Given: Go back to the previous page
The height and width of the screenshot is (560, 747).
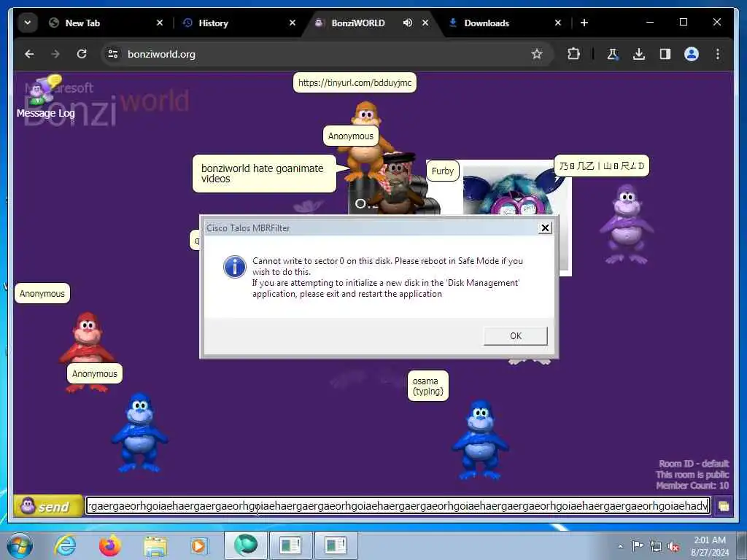Looking at the screenshot, I should click(x=29, y=54).
